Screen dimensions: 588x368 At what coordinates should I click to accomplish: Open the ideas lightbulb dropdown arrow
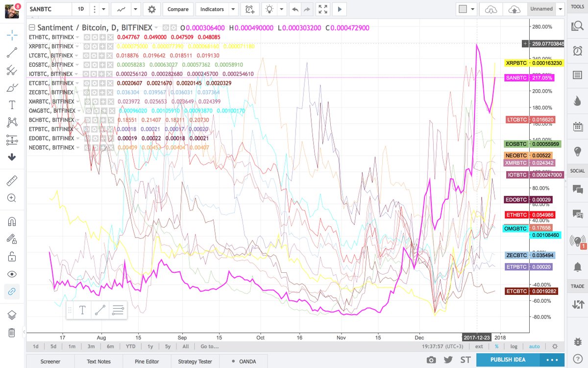click(x=281, y=9)
